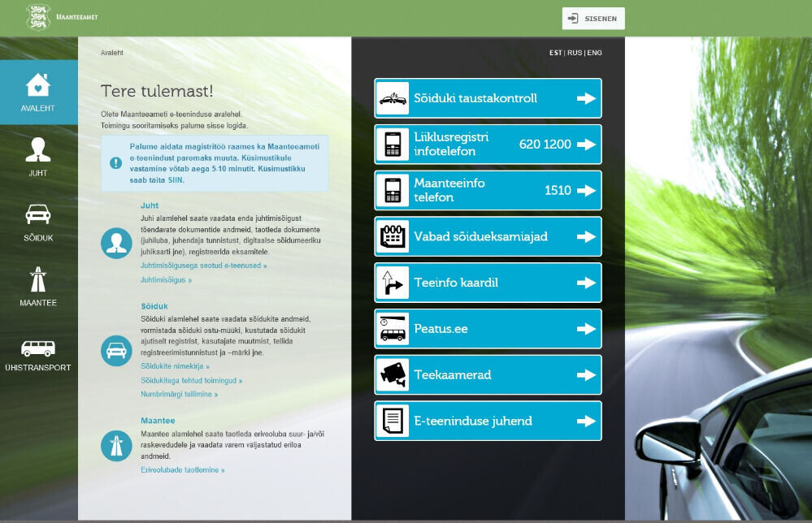
Task: Click the arrow on Teekaamerad tile
Action: [x=586, y=374]
